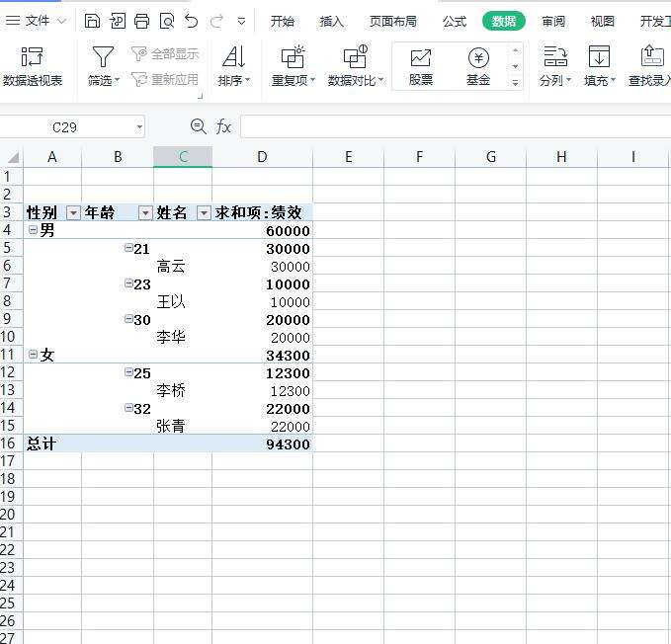Click the 数据对比 data compare icon
Viewport: 671px width, 644px height.
(355, 58)
